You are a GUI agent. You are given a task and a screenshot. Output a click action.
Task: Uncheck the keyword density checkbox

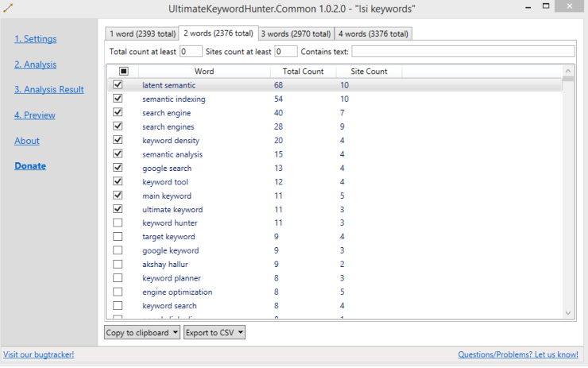(x=118, y=140)
